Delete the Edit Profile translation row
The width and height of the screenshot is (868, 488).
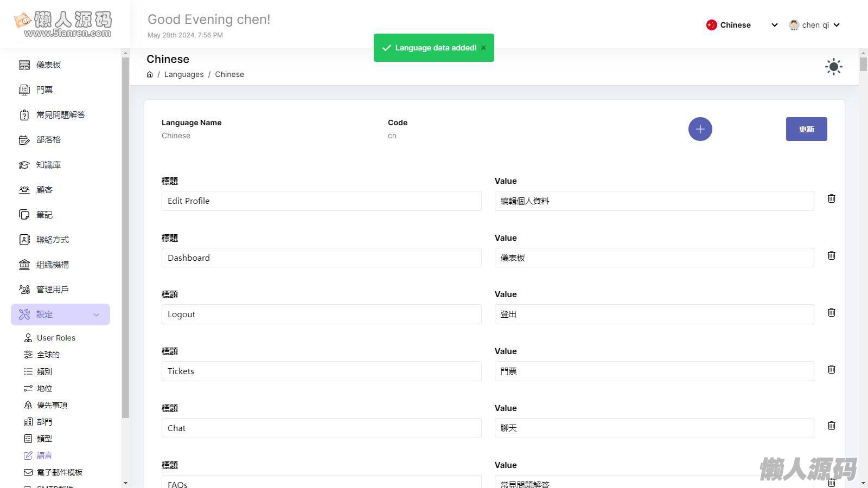pyautogui.click(x=831, y=198)
